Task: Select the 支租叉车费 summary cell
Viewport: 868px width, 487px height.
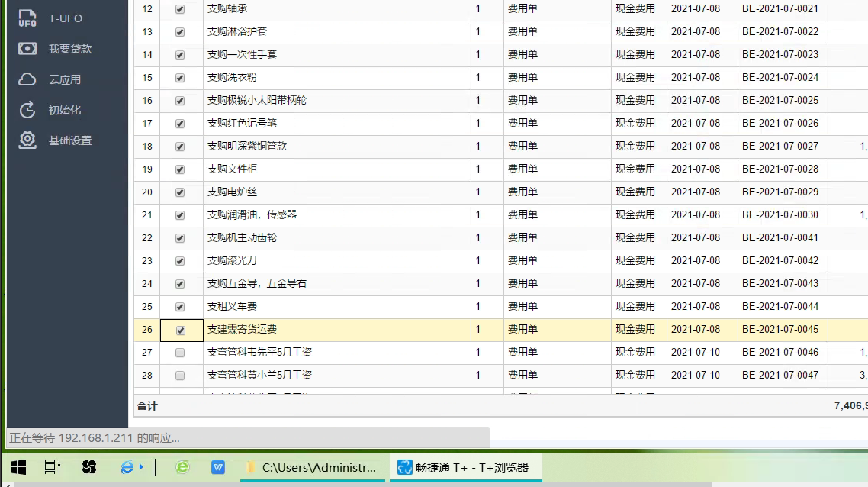Action: click(x=336, y=306)
